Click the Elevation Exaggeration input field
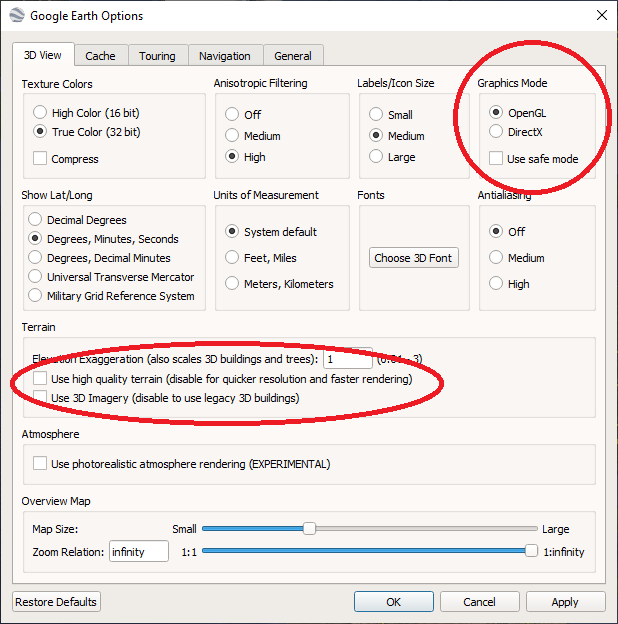The image size is (618, 624). (x=348, y=359)
